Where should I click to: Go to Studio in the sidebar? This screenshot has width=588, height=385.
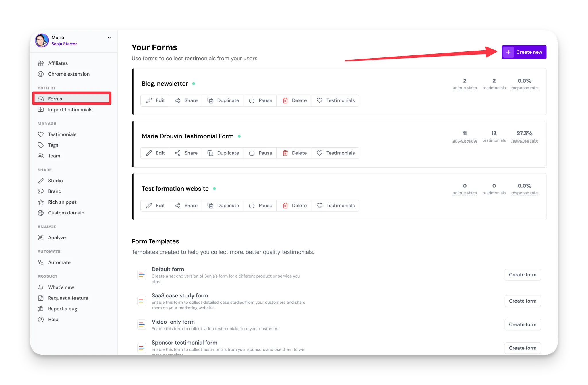[x=55, y=181]
